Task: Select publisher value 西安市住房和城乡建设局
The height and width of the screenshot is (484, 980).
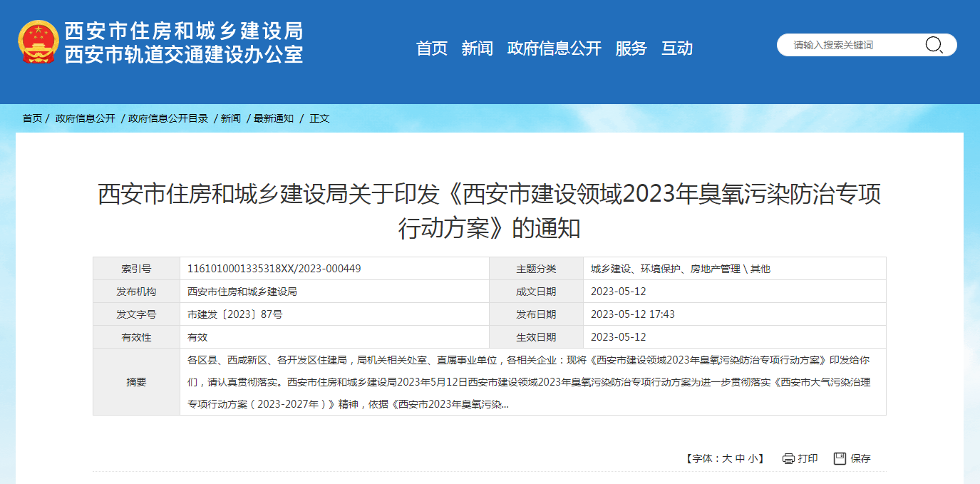Action: [242, 292]
